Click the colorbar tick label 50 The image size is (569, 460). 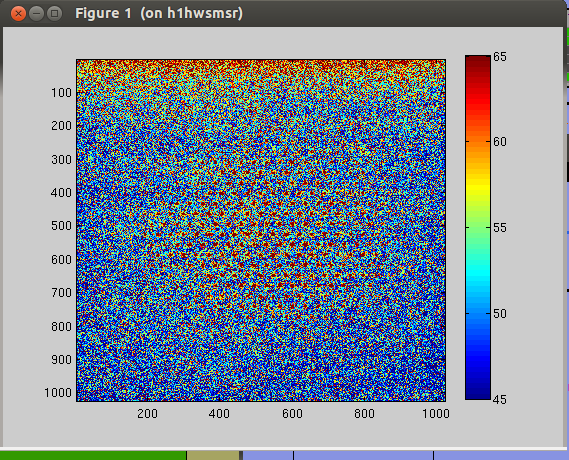[500, 314]
